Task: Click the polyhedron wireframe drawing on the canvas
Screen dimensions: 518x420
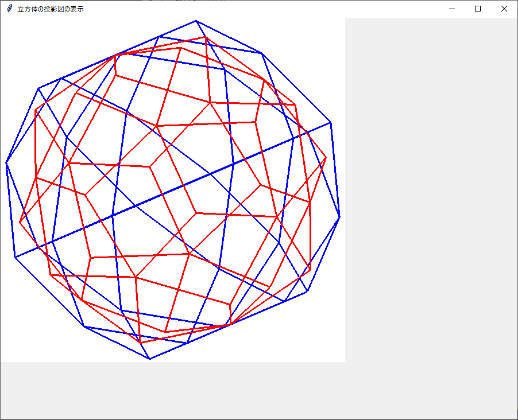Action: (173, 190)
